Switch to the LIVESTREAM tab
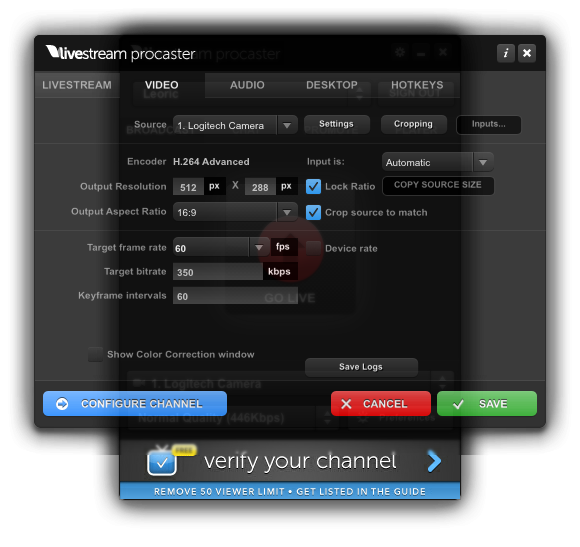The height and width of the screenshot is (547, 580). (77, 85)
